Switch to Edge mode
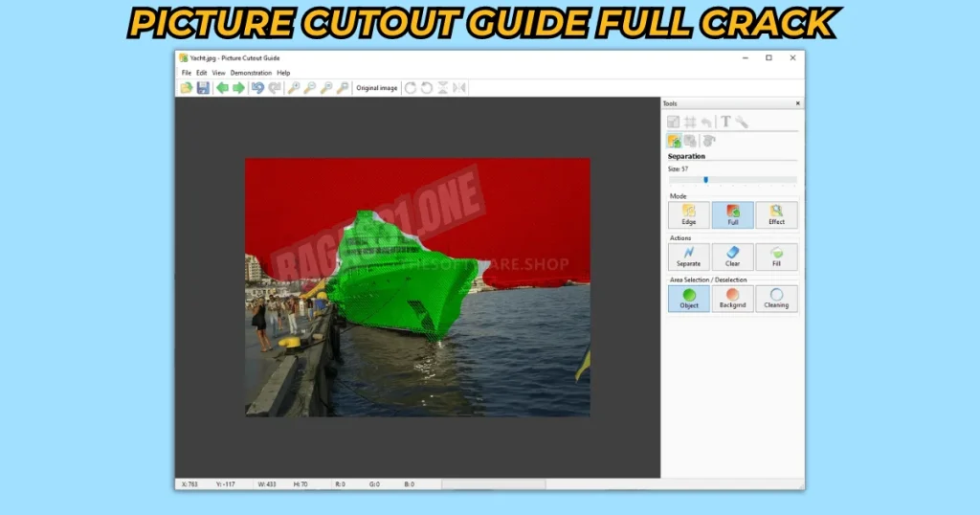Screen dimensions: 980x515 [689, 214]
